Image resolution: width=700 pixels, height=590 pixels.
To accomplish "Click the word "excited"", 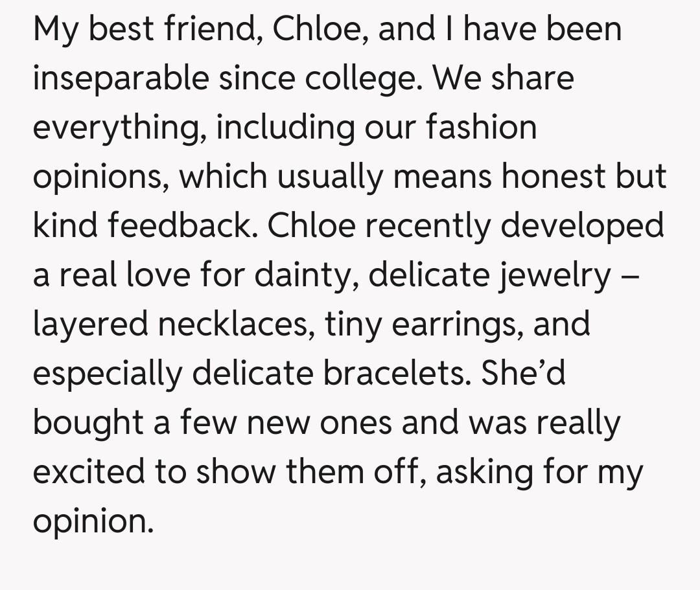I will [x=87, y=471].
